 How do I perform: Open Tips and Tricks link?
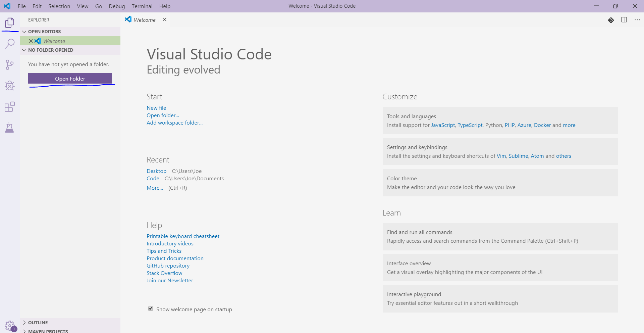(x=164, y=251)
